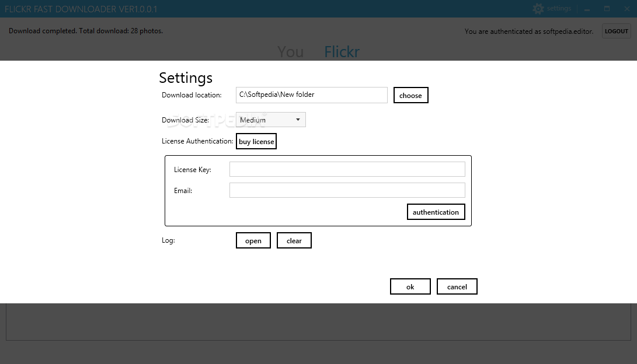The height and width of the screenshot is (364, 637).
Task: Click the 'authenticated as softpedia.editor' text
Action: (529, 32)
